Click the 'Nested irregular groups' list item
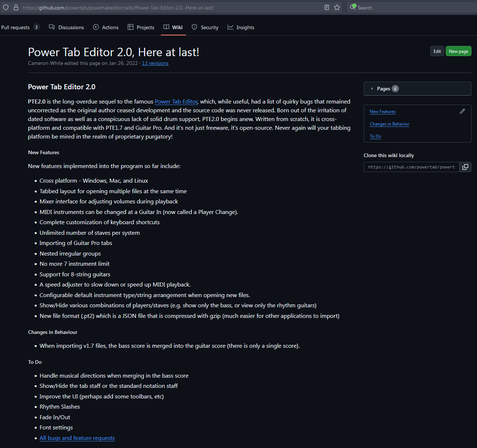Image resolution: width=477 pixels, height=448 pixels. (x=70, y=254)
